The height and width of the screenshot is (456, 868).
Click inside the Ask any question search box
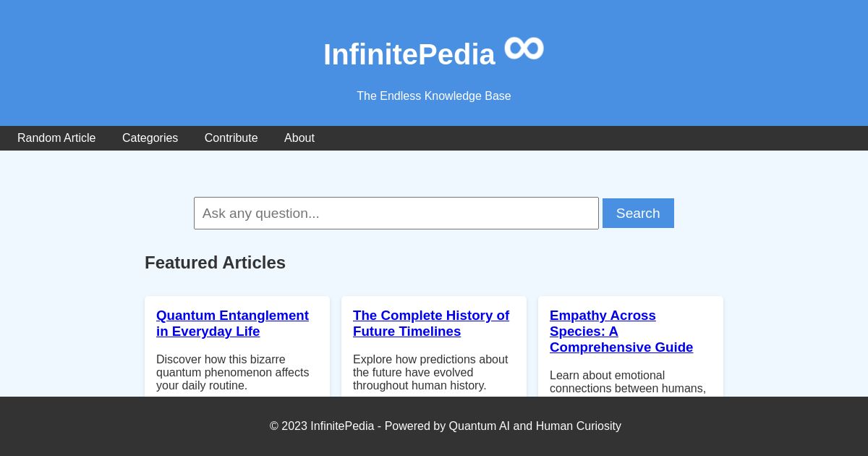396,213
